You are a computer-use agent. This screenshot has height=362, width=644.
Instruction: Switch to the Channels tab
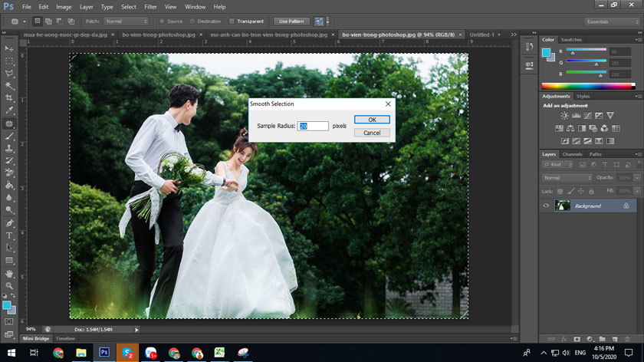pyautogui.click(x=572, y=154)
